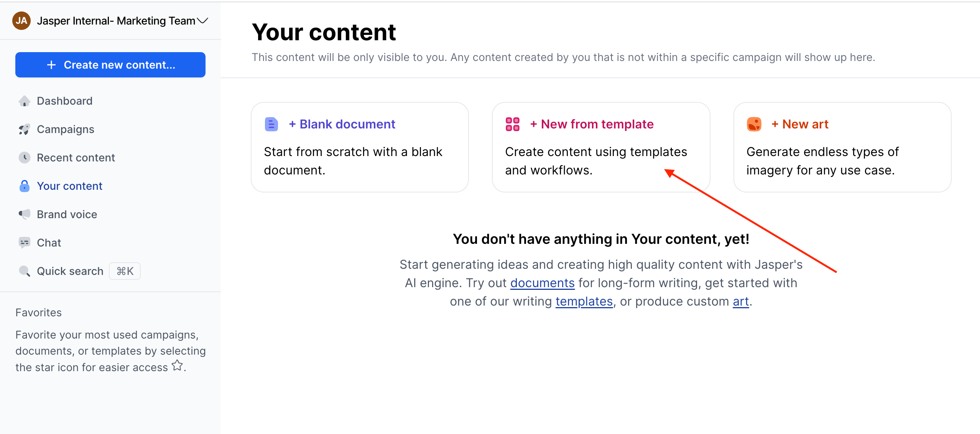This screenshot has width=980, height=434.
Task: Follow the templates hyperlink
Action: click(584, 301)
